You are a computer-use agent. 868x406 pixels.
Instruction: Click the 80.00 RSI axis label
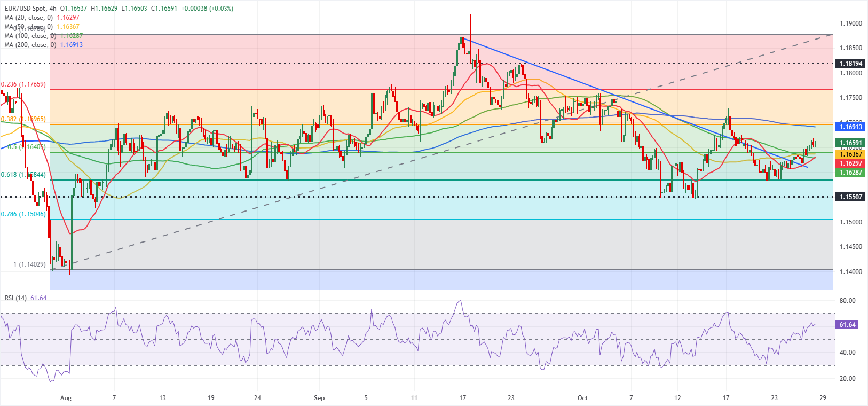[847, 301]
